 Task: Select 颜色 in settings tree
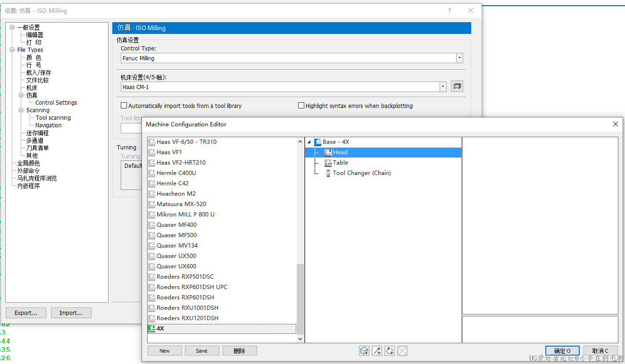[x=33, y=58]
